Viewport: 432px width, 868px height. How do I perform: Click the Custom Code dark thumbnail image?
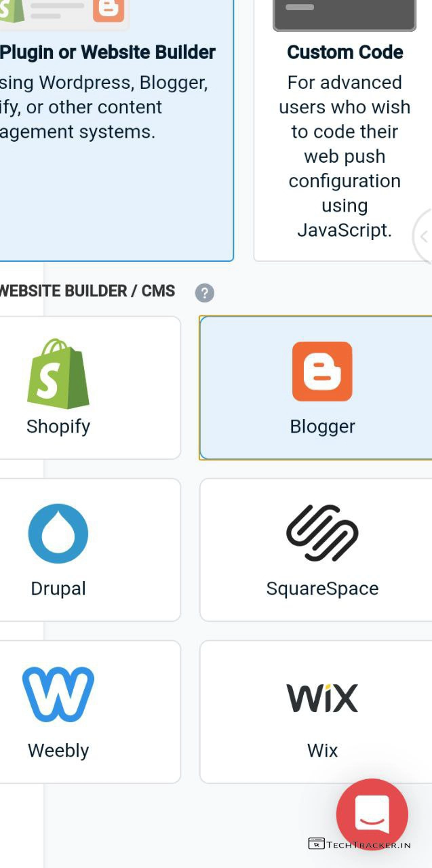[x=345, y=15]
